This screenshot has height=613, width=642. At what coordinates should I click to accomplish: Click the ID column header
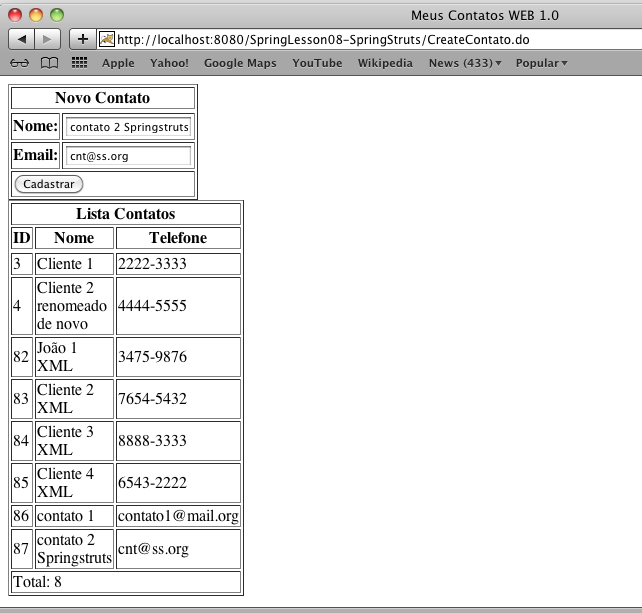(22, 238)
